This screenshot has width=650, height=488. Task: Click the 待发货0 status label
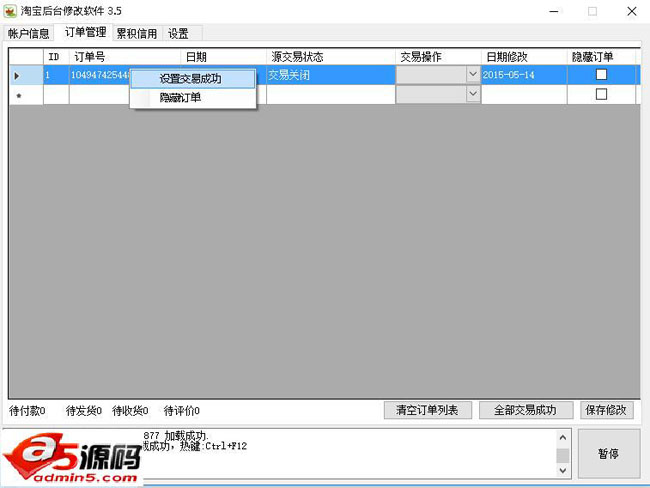click(84, 411)
